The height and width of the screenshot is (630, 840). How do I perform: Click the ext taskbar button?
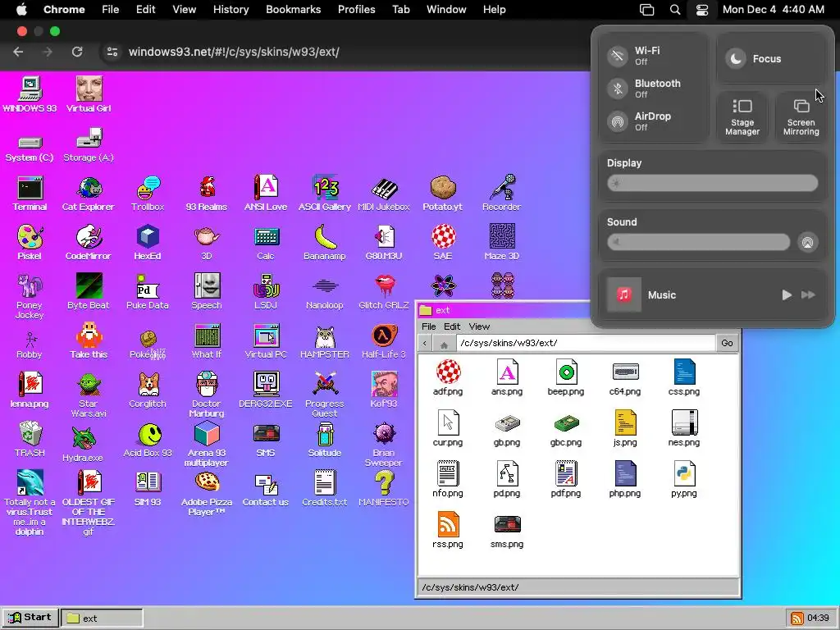tap(102, 618)
